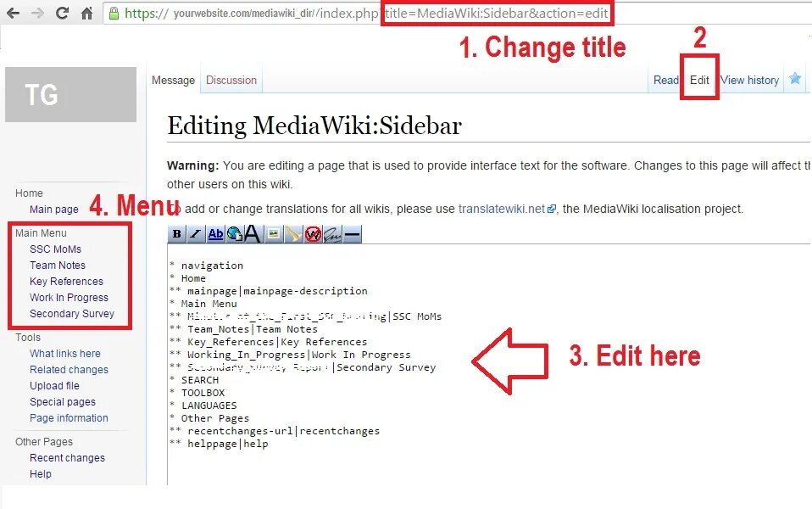Open Recent changes under Other Pages
Viewport: 812px width, 509px height.
(x=67, y=458)
